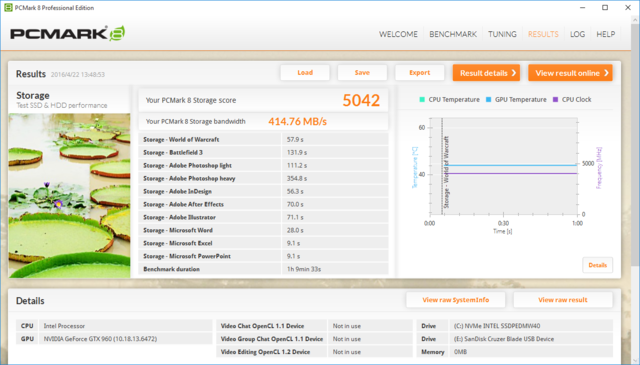
Task: Click the water lily Storage thumbnail image
Action: (x=69, y=196)
